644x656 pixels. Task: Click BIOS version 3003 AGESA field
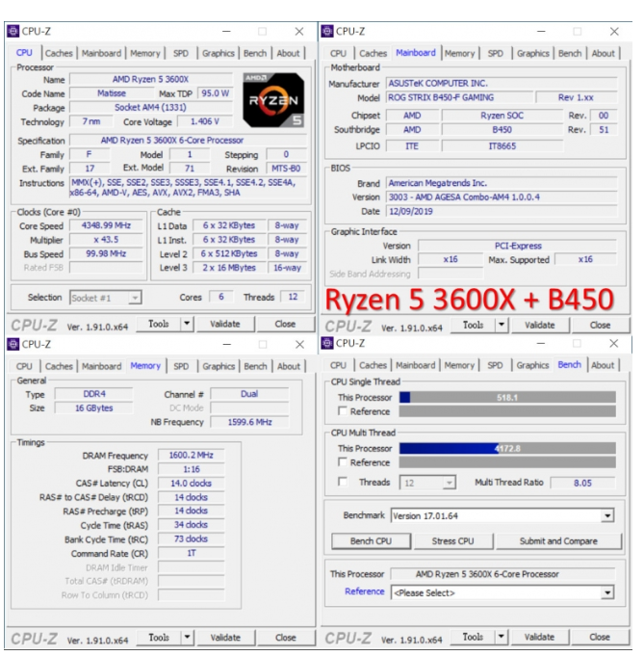(502, 197)
